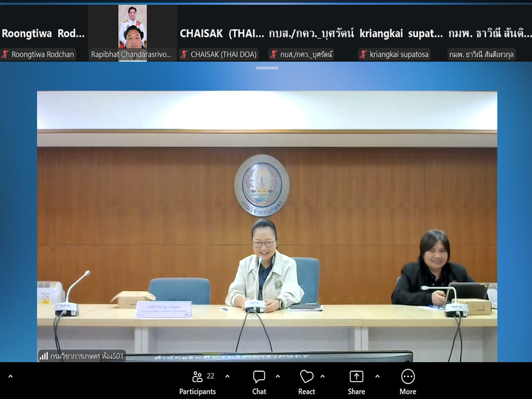Select the Rapibhat Chandarasrivo video thumbnail
This screenshot has height=399, width=532.
tap(132, 33)
